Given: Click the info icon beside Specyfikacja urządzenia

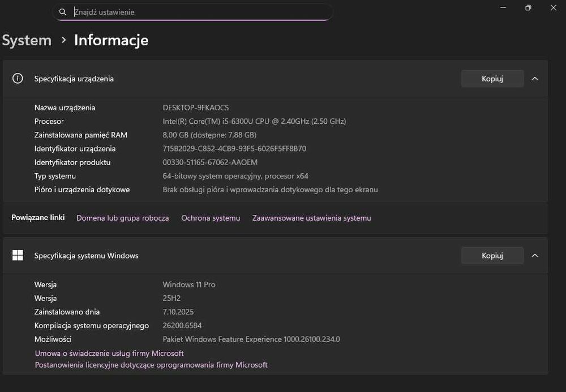Looking at the screenshot, I should click(18, 79).
